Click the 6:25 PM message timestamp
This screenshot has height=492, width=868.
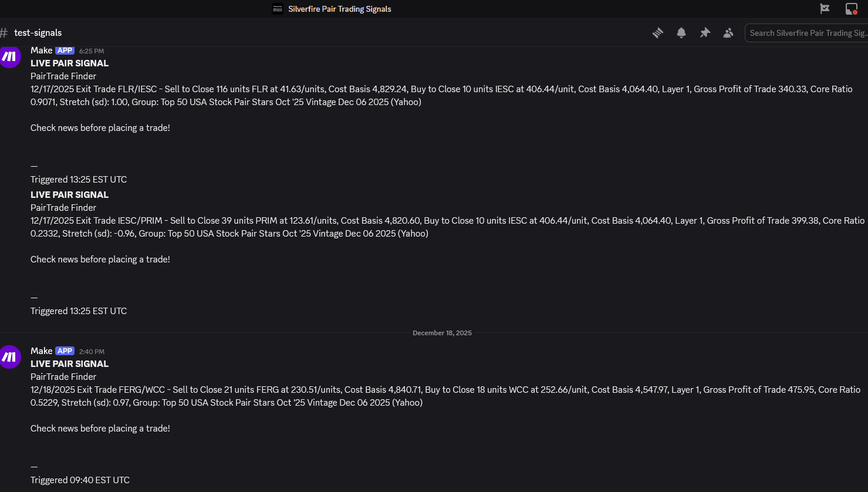92,51
